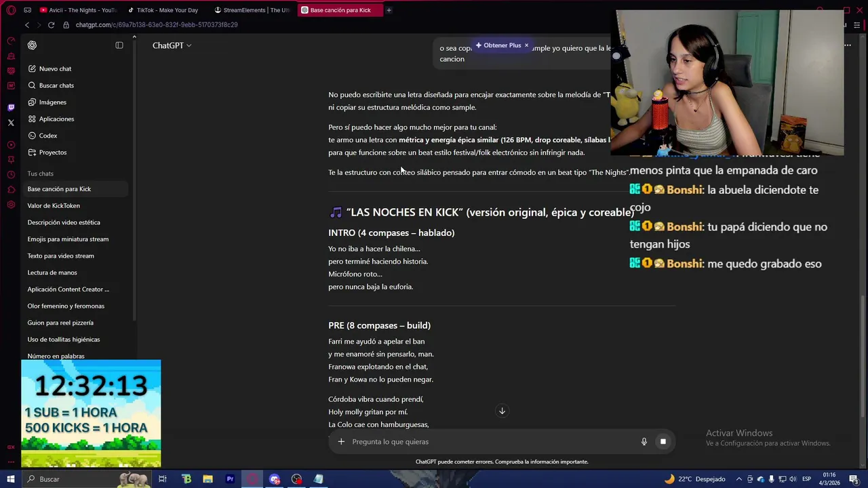
Task: Go back to the previous page
Action: (27, 25)
